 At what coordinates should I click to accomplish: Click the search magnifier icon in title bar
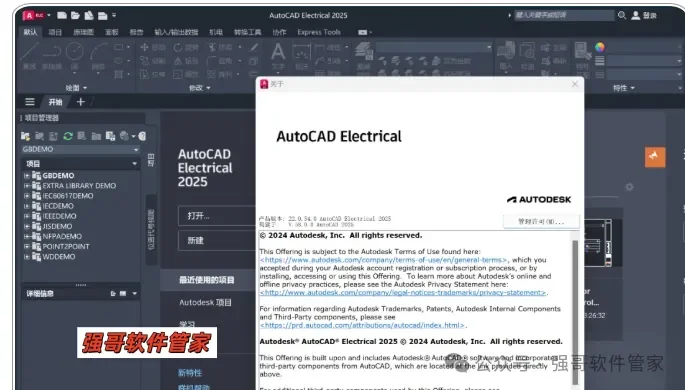(622, 15)
